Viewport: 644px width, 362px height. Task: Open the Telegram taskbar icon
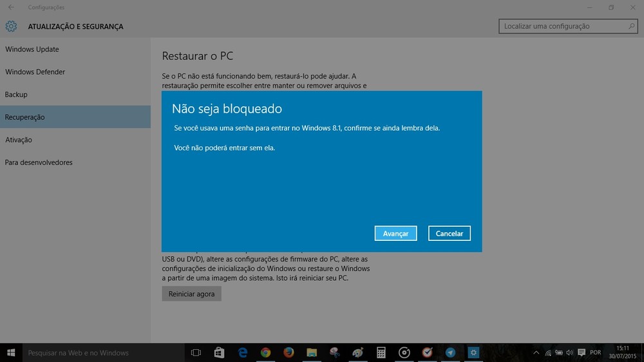click(x=450, y=352)
